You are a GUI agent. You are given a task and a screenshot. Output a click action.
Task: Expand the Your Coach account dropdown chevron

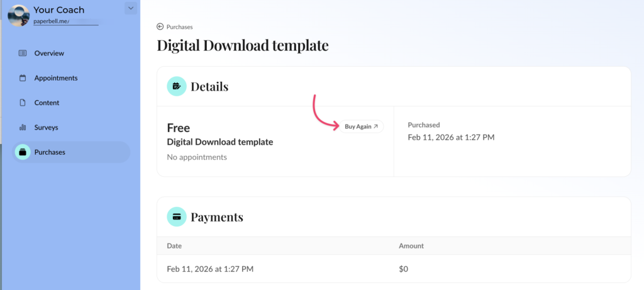pyautogui.click(x=130, y=8)
